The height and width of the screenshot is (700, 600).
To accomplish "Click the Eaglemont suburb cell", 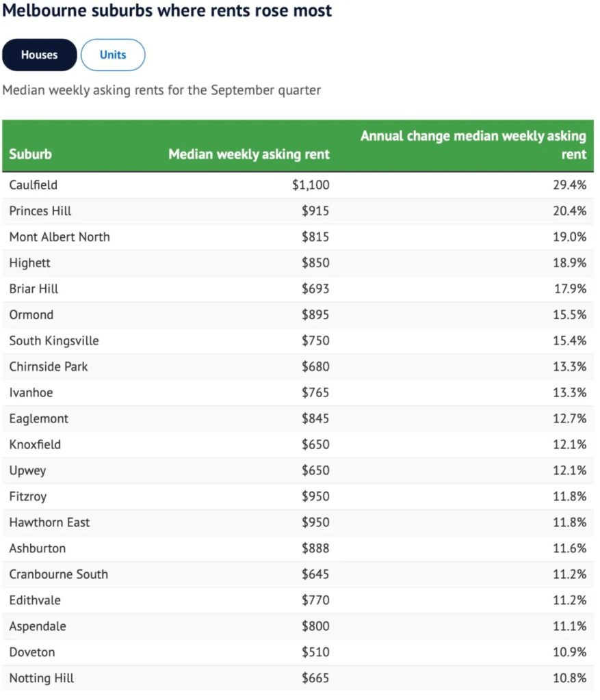I will pyautogui.click(x=39, y=419).
